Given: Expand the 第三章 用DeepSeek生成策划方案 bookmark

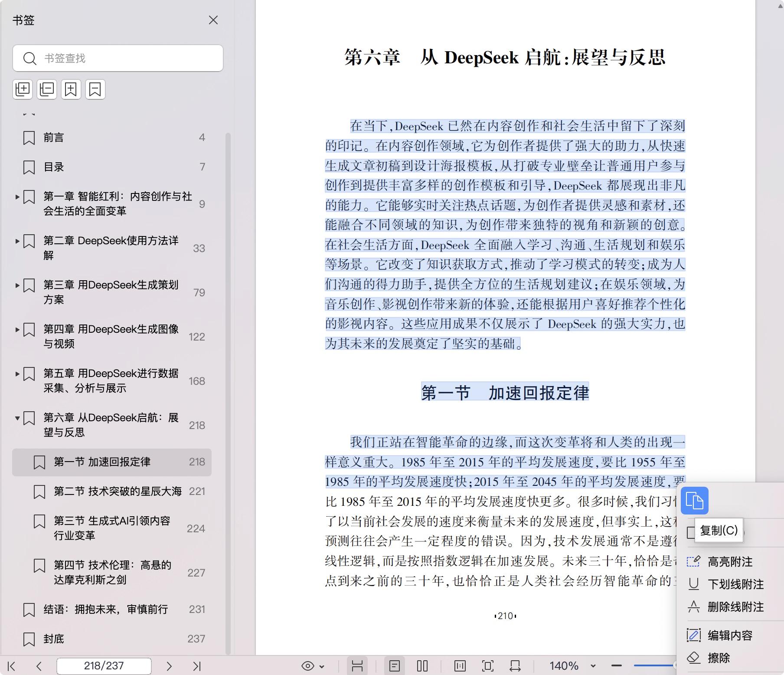Looking at the screenshot, I should [17, 285].
